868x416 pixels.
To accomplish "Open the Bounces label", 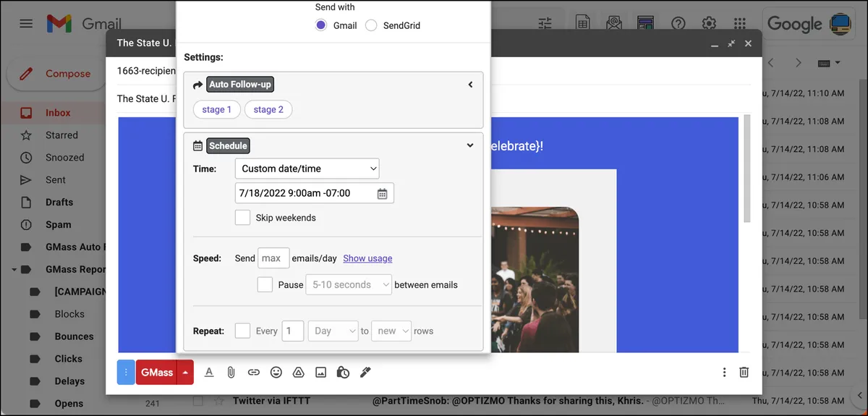I will [x=74, y=336].
